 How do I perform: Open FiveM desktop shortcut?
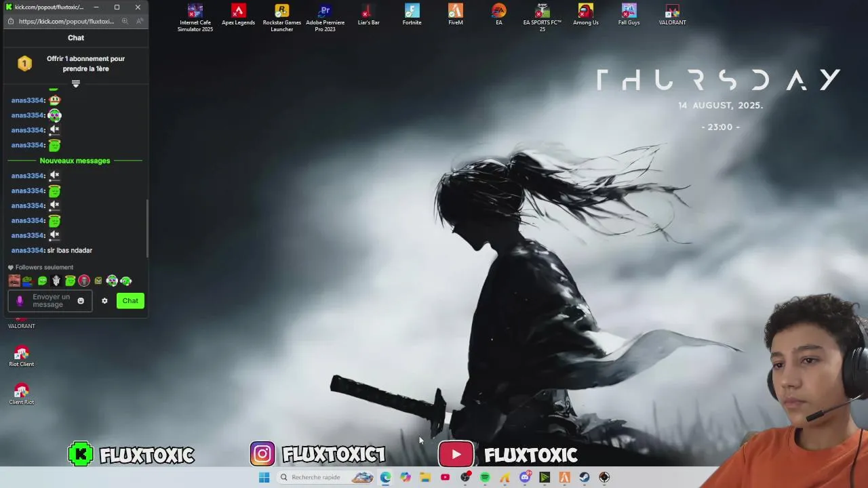455,15
